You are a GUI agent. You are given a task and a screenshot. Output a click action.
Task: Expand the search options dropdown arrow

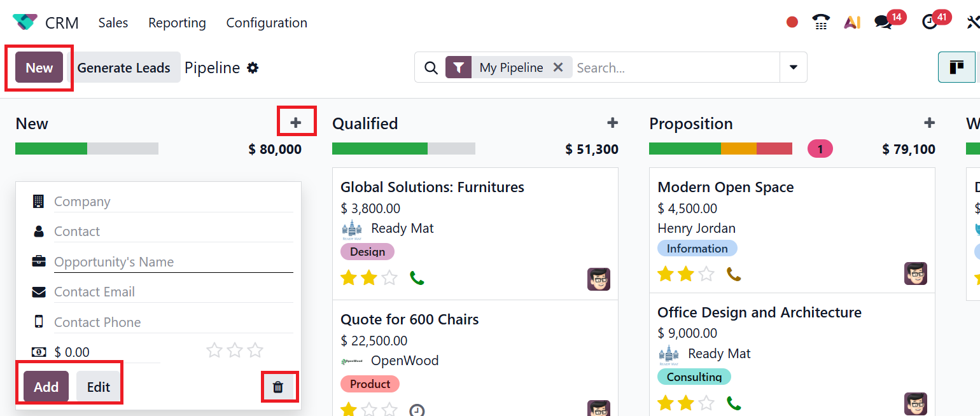(x=793, y=67)
